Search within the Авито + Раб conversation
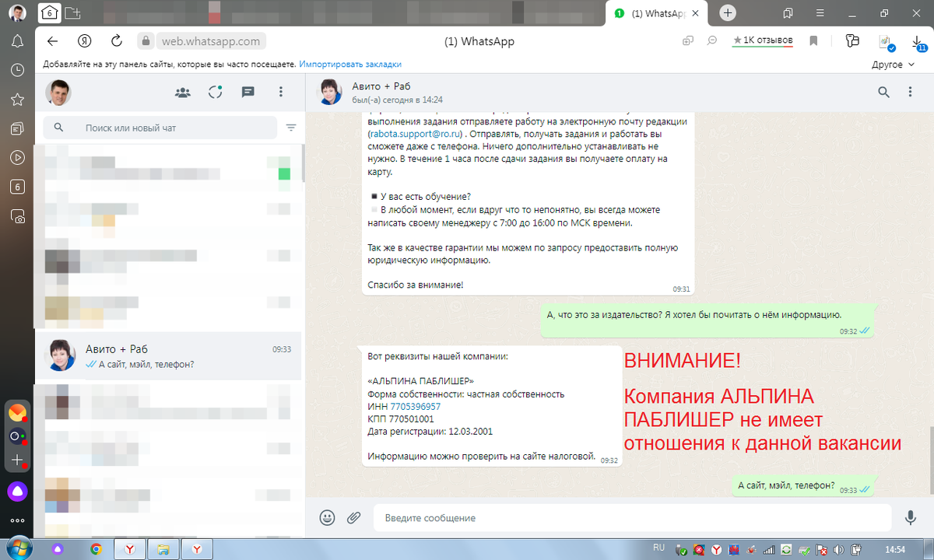The image size is (934, 560). (883, 92)
